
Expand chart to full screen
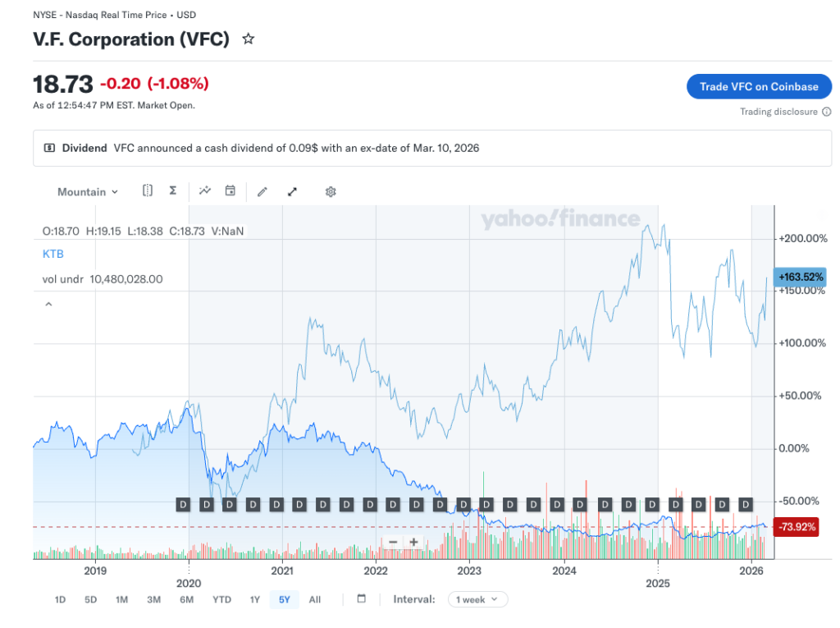pos(292,191)
